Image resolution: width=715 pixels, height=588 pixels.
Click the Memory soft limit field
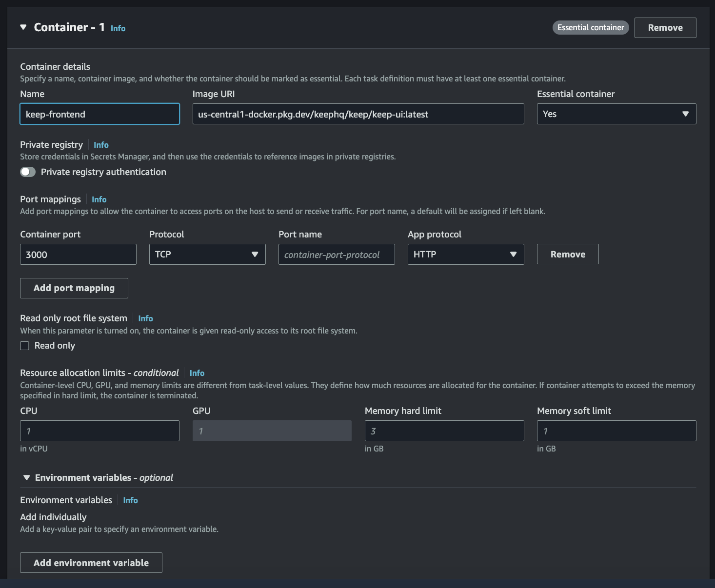pyautogui.click(x=616, y=431)
